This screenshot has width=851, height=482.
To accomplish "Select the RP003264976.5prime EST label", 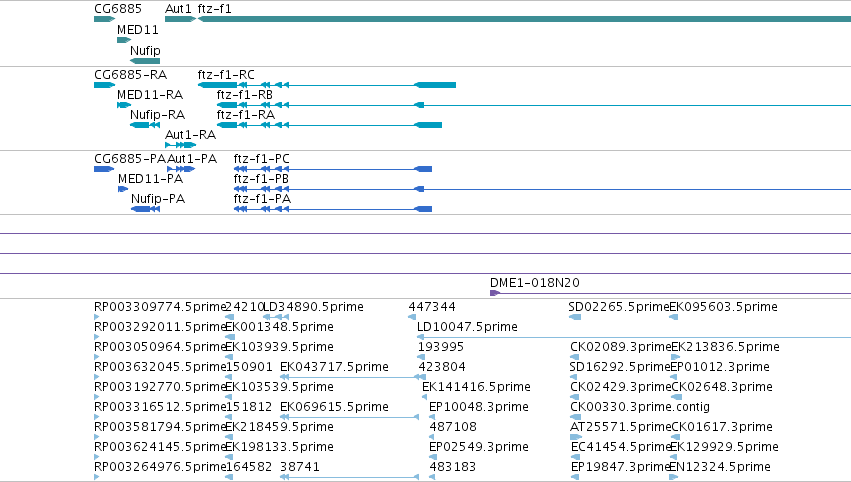I will [160, 467].
